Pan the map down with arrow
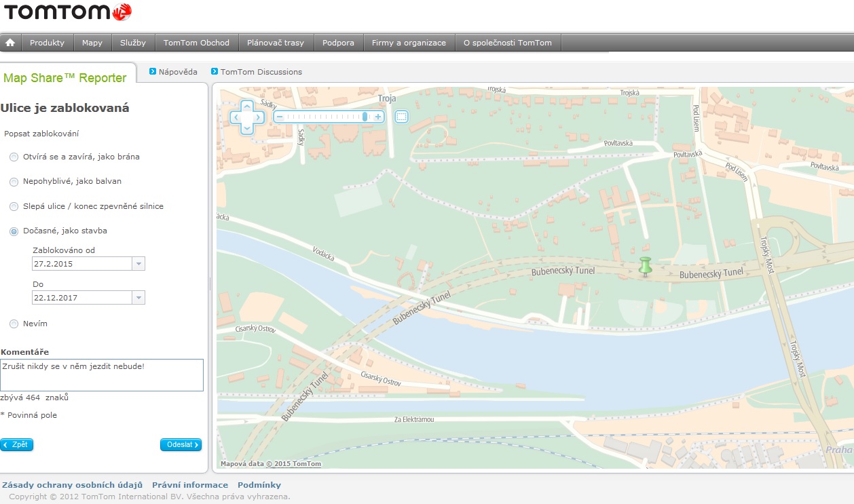 pyautogui.click(x=247, y=128)
